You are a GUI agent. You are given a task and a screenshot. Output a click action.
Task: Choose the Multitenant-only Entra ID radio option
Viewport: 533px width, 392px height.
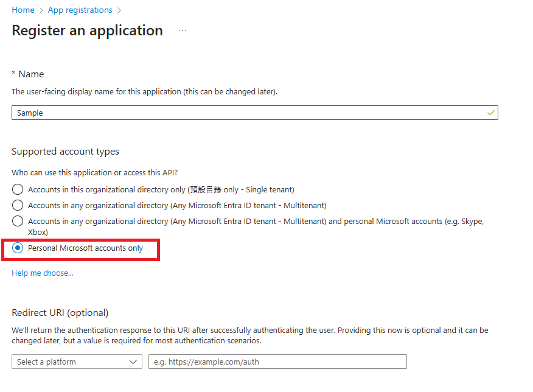coord(18,205)
